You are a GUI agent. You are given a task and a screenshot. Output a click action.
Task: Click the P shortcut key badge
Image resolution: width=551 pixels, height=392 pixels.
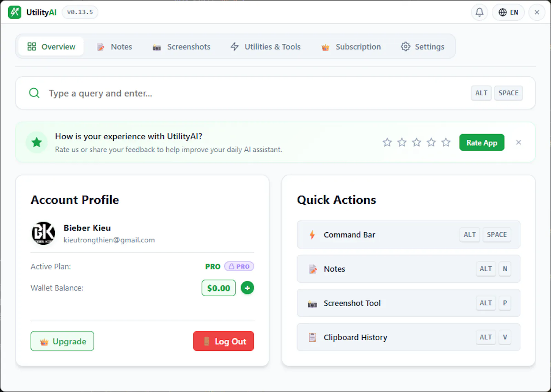click(505, 303)
